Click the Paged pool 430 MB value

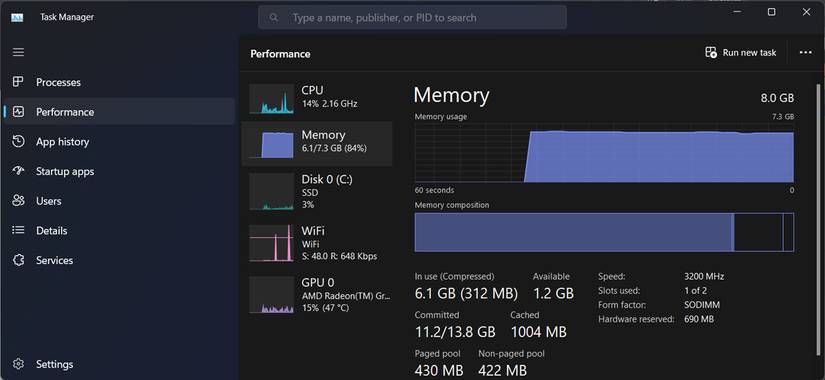tap(439, 371)
